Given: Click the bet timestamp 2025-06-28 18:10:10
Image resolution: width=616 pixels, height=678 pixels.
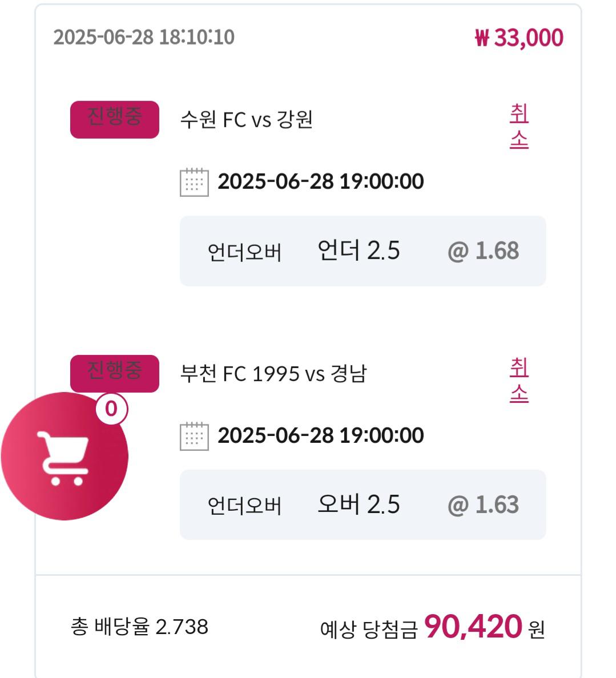Looking at the screenshot, I should (144, 37).
